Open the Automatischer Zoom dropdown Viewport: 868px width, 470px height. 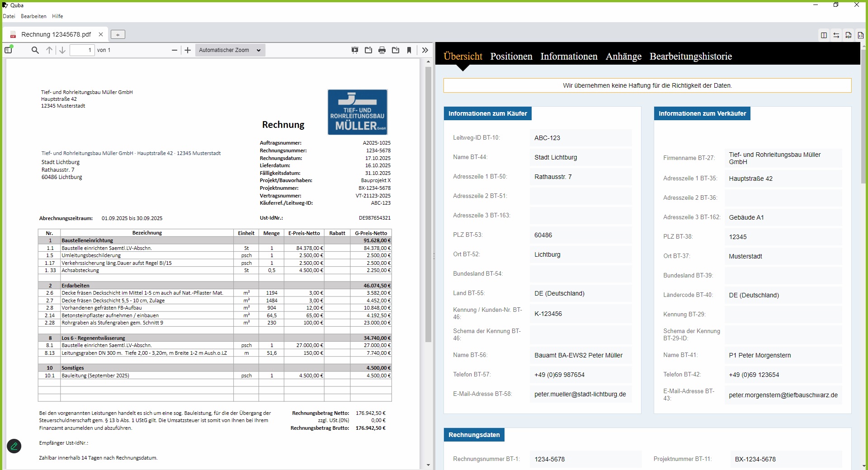(230, 50)
